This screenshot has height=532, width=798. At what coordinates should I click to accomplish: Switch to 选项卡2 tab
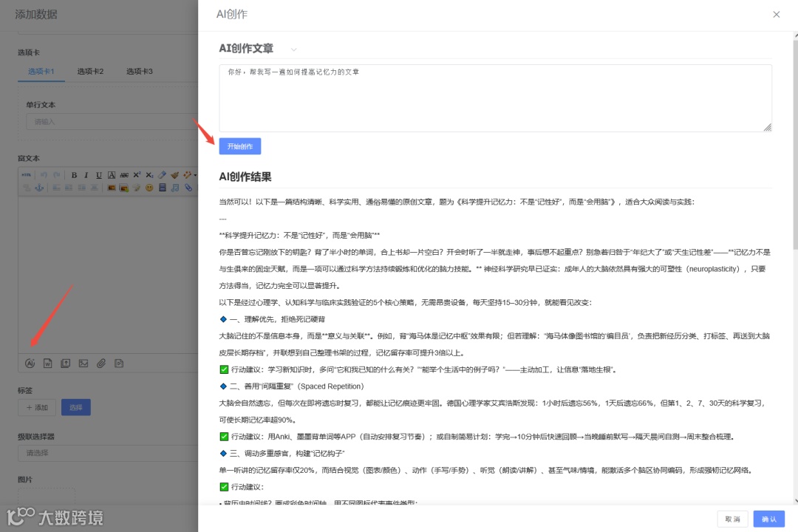click(x=91, y=71)
